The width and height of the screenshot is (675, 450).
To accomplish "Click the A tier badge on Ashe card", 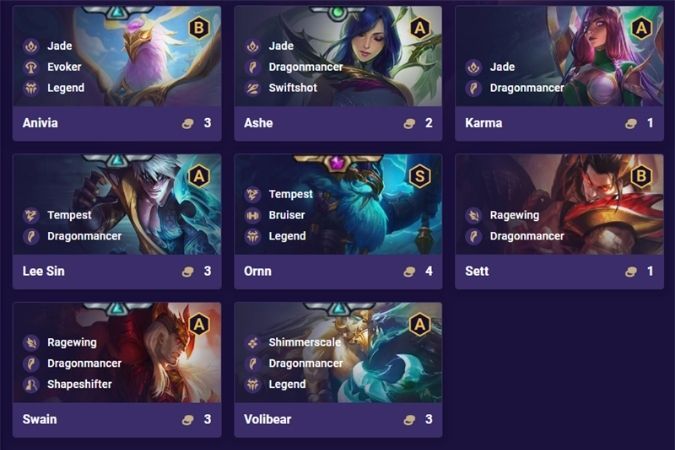I will (x=420, y=28).
